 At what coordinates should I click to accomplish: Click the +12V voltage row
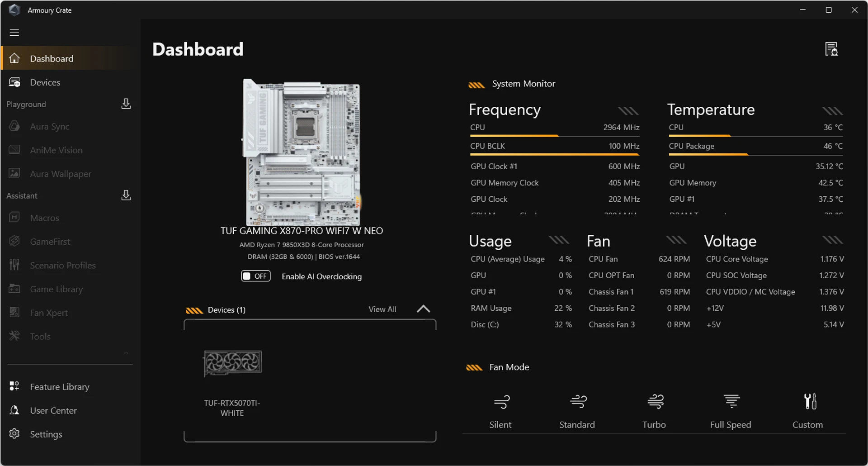pyautogui.click(x=775, y=308)
